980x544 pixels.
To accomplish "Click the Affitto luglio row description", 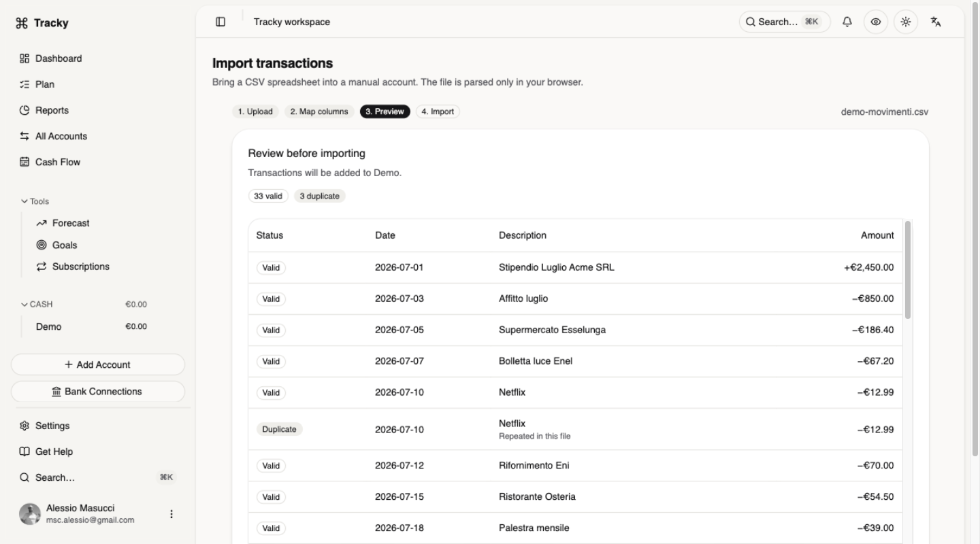I will pyautogui.click(x=523, y=299).
